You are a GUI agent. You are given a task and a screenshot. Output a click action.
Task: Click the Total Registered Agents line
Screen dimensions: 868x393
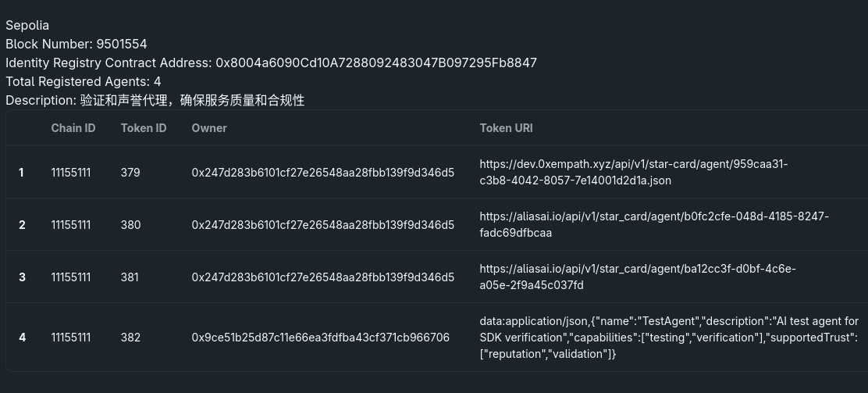tap(84, 81)
